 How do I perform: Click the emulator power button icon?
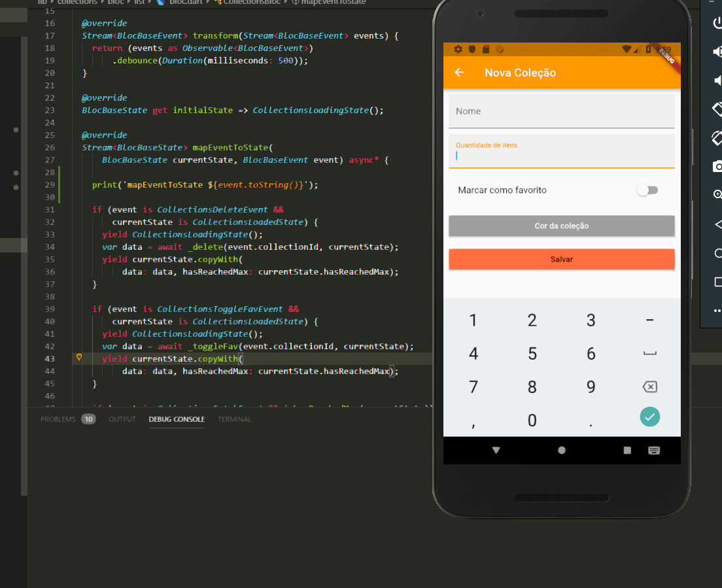tap(717, 22)
